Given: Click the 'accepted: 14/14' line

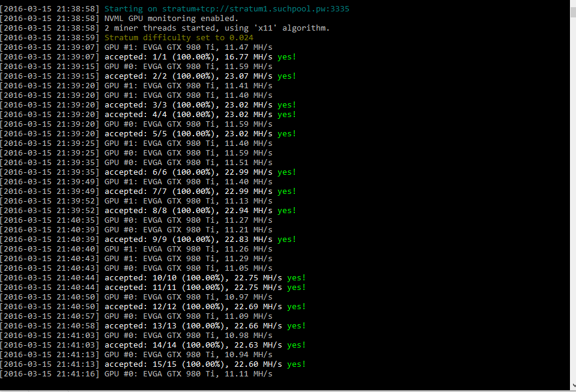Looking at the screenshot, I should point(153,345).
